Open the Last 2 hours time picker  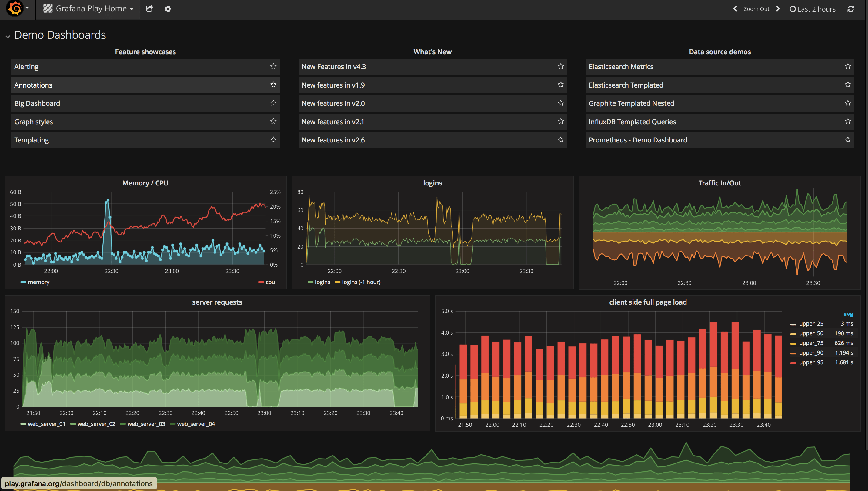point(812,9)
